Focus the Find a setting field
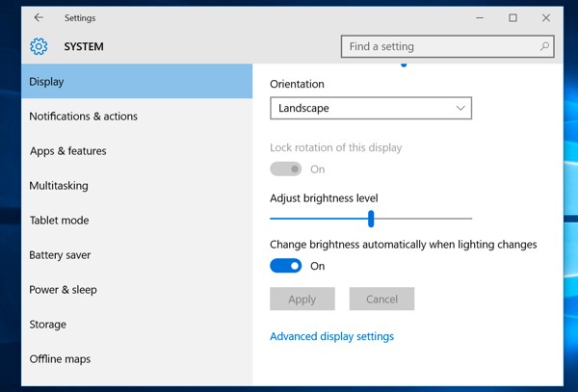The width and height of the screenshot is (578, 392). [448, 46]
